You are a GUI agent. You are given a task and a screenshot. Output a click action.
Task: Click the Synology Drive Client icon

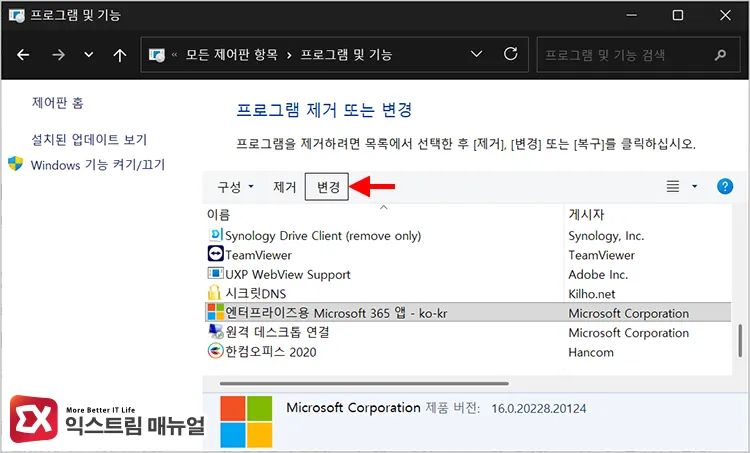[216, 234]
